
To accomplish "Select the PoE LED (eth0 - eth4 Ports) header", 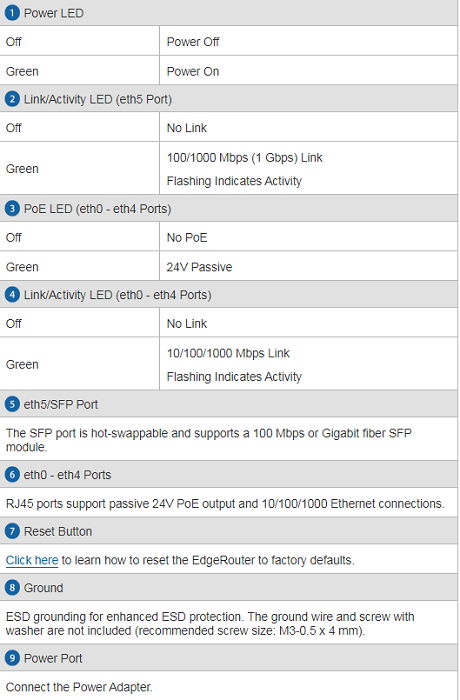I will click(x=229, y=208).
